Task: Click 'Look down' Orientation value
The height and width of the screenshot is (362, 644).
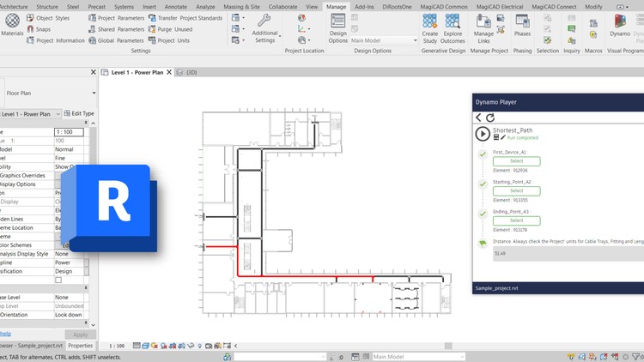Action: [69, 315]
